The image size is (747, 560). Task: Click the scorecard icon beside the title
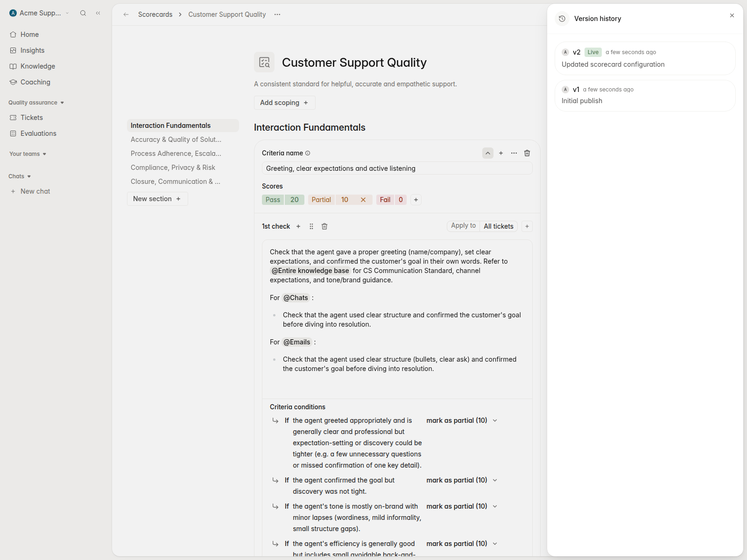click(x=264, y=62)
